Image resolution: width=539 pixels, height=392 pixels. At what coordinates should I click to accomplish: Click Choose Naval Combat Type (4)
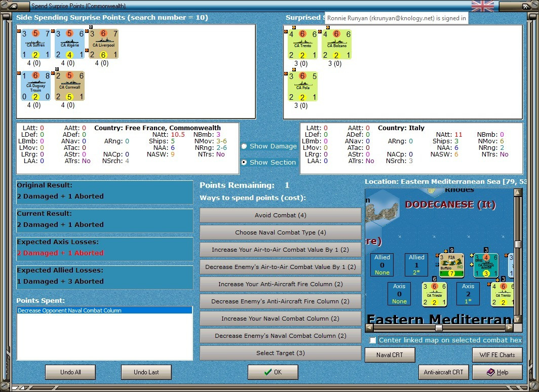[281, 232]
